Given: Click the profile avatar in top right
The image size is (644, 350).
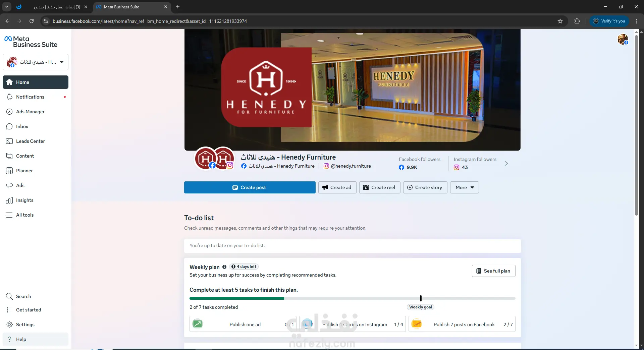Looking at the screenshot, I should 623,39.
